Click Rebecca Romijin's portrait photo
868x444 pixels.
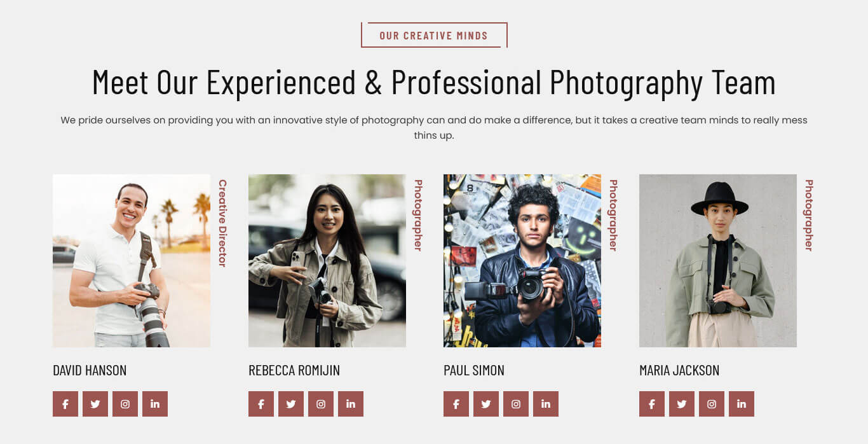[327, 261]
